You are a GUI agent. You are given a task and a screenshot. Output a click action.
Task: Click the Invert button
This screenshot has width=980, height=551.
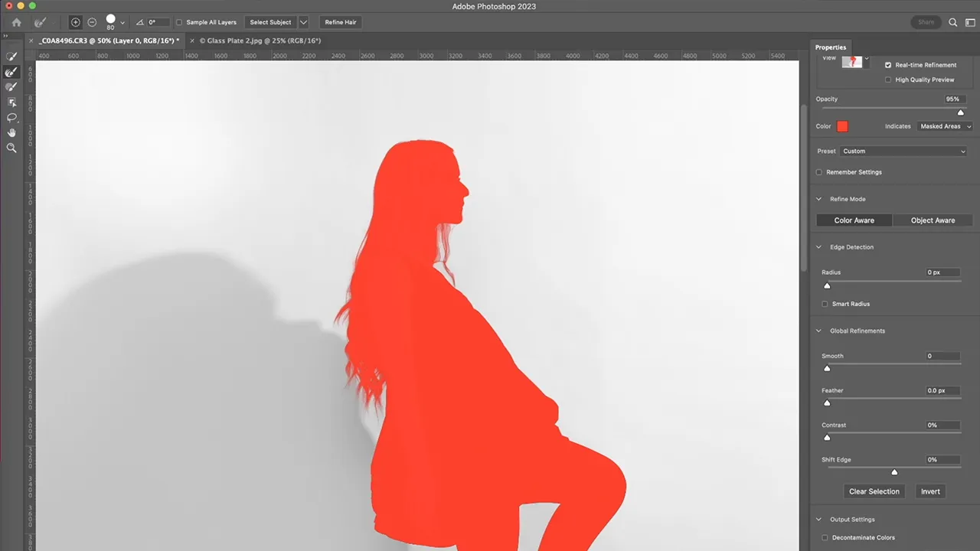click(930, 491)
